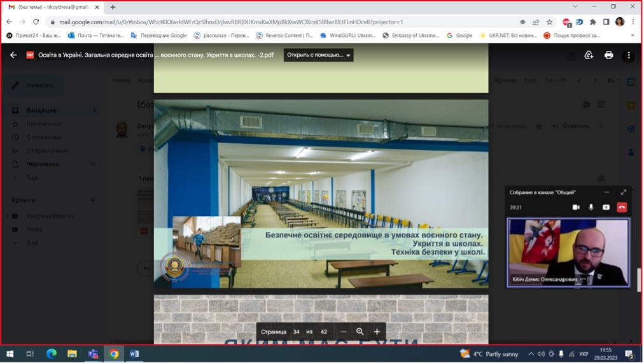Click the magnifier reset zoom icon

(x=360, y=332)
